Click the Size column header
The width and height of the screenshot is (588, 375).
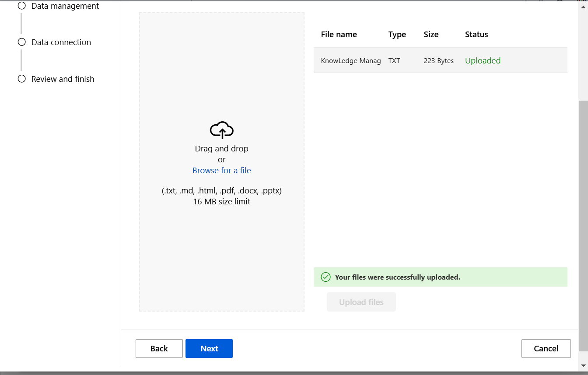click(431, 35)
